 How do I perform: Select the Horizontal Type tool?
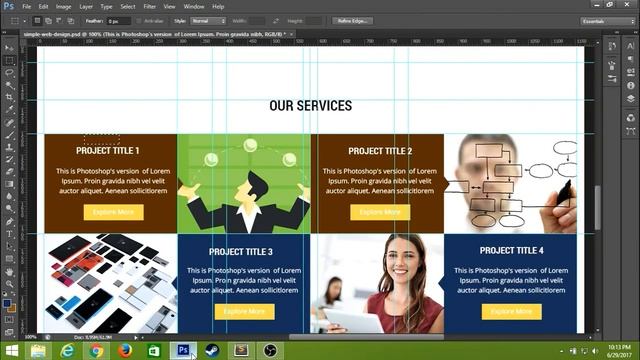[x=9, y=234]
